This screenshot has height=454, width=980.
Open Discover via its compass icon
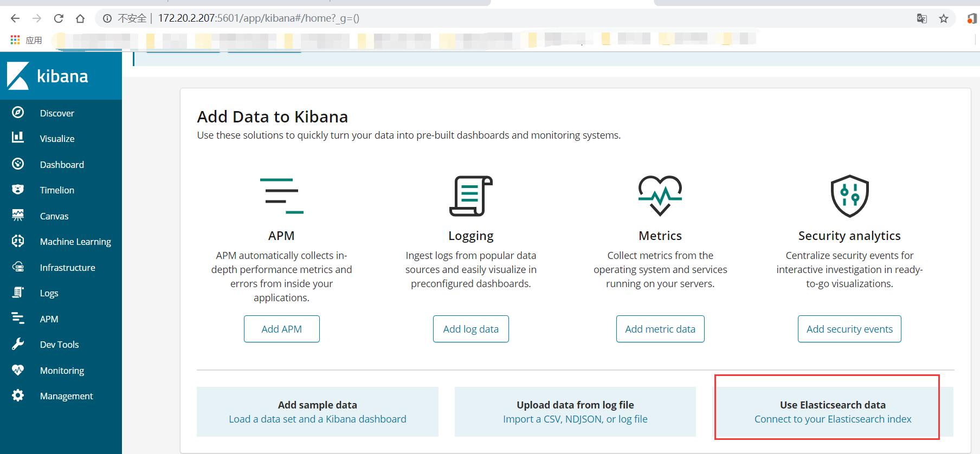tap(18, 112)
